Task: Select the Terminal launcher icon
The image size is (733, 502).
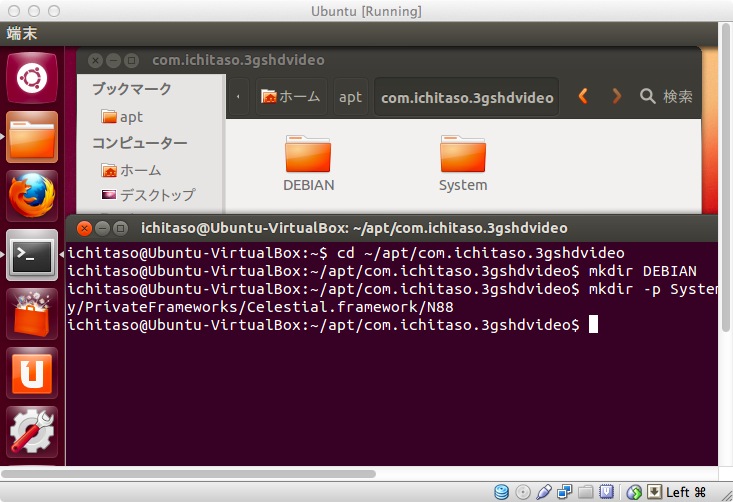Action: 32,255
